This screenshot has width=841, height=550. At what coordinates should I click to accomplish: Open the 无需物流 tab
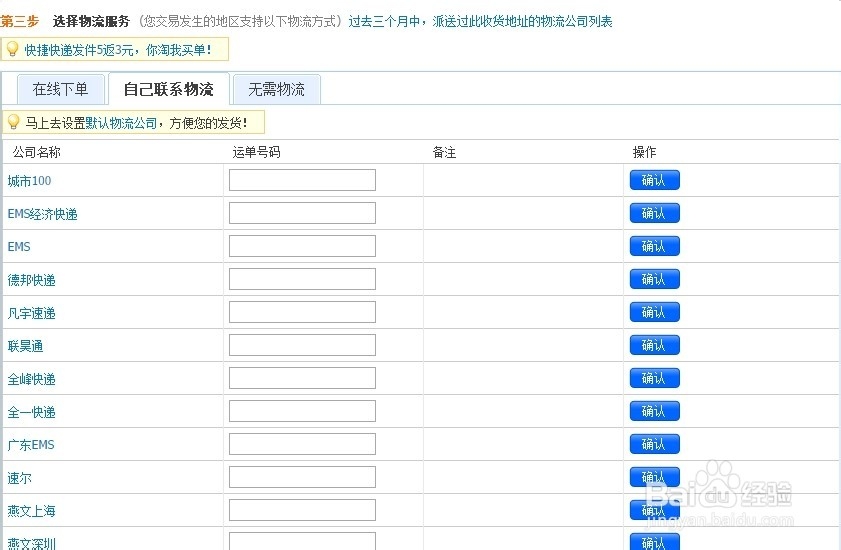pos(276,89)
